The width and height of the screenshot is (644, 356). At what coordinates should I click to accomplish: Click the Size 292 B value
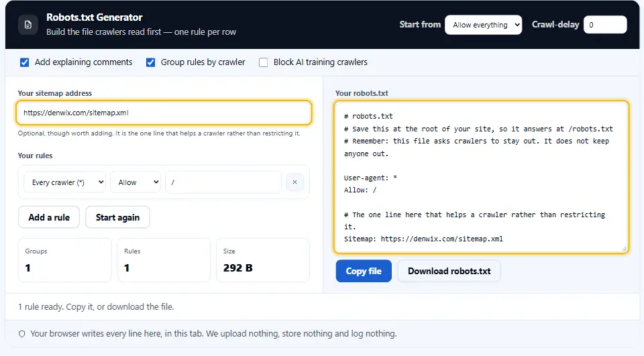pos(237,268)
